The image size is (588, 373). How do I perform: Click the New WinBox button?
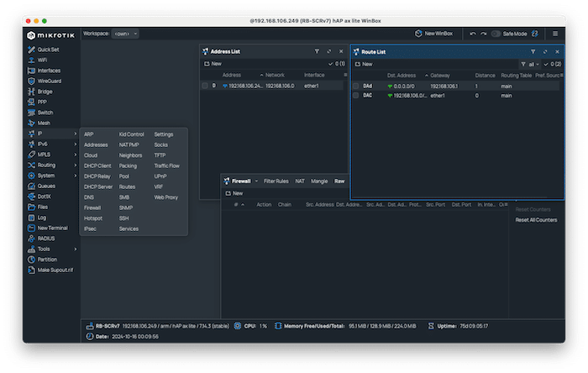(x=434, y=34)
